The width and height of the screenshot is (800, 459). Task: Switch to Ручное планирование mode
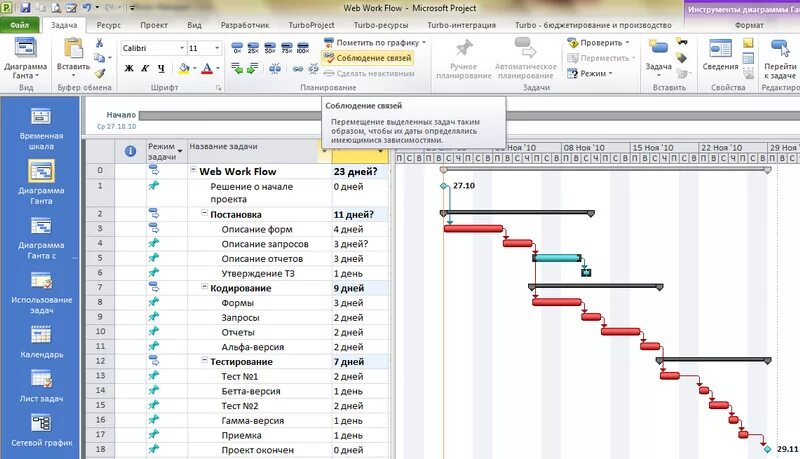pyautogui.click(x=463, y=59)
